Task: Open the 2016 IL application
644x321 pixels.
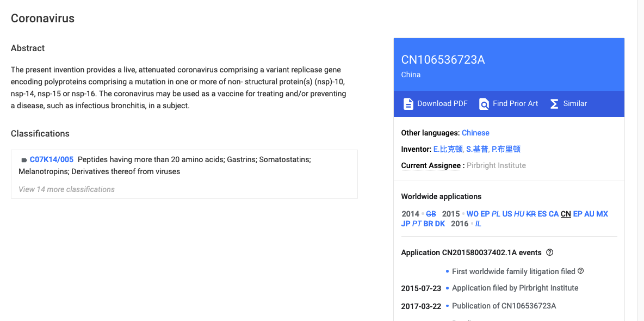Action: tap(478, 224)
